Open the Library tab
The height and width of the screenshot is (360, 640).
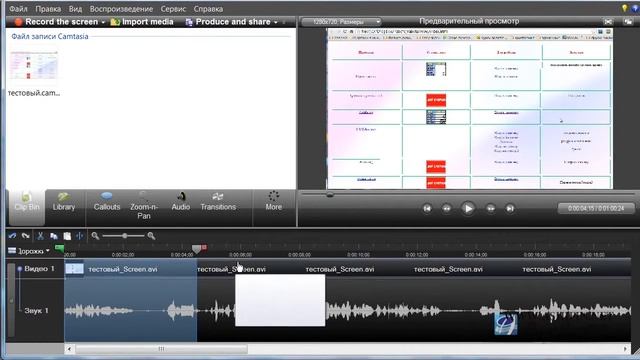pos(64,203)
